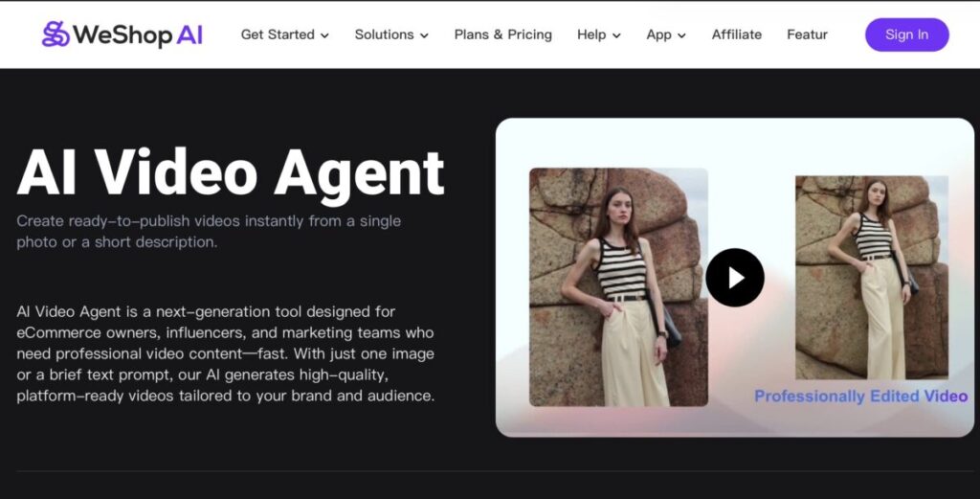
Task: Go to Plans & Pricing
Action: point(502,34)
